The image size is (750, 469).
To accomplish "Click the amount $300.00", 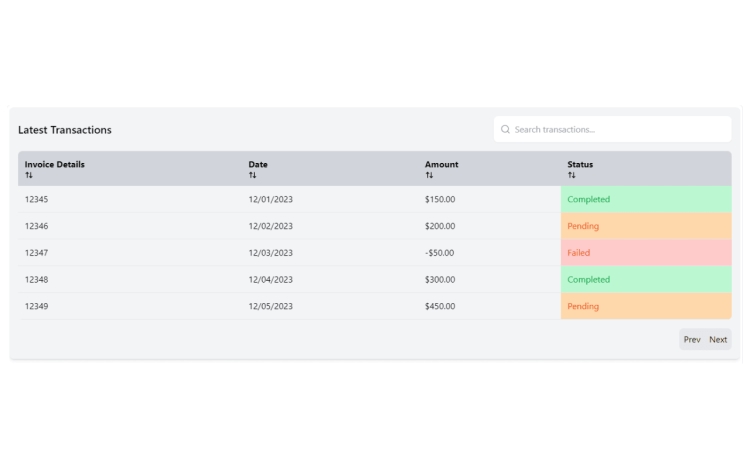I will [440, 280].
